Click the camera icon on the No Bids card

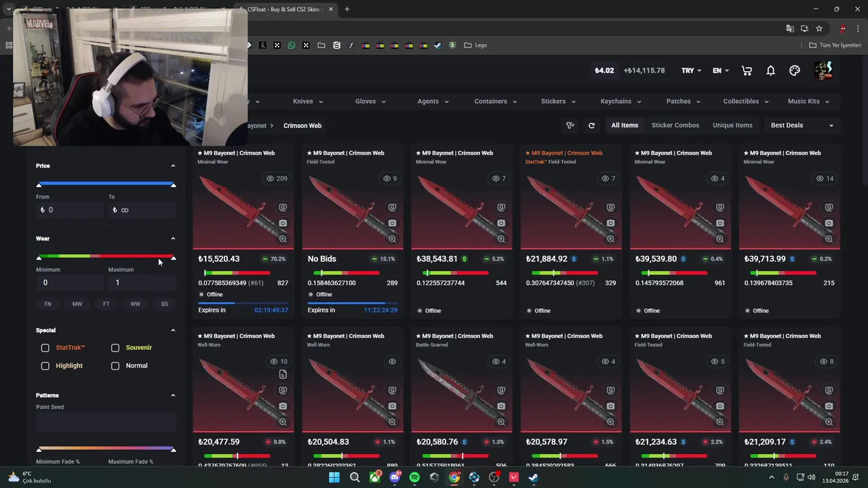pyautogui.click(x=392, y=223)
